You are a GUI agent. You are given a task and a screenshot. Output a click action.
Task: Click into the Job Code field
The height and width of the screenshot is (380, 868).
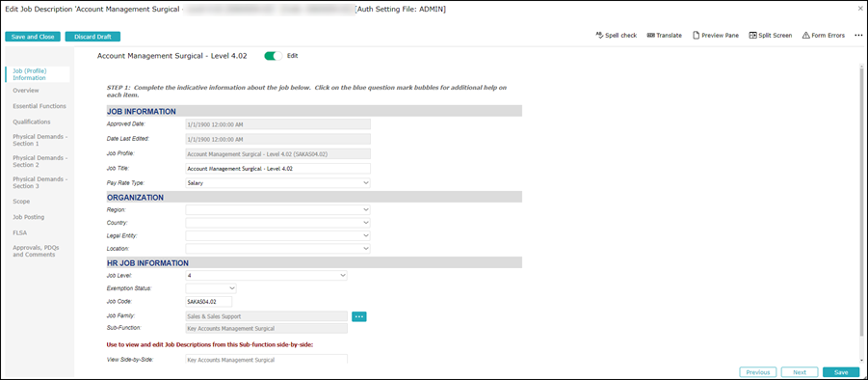(x=209, y=302)
